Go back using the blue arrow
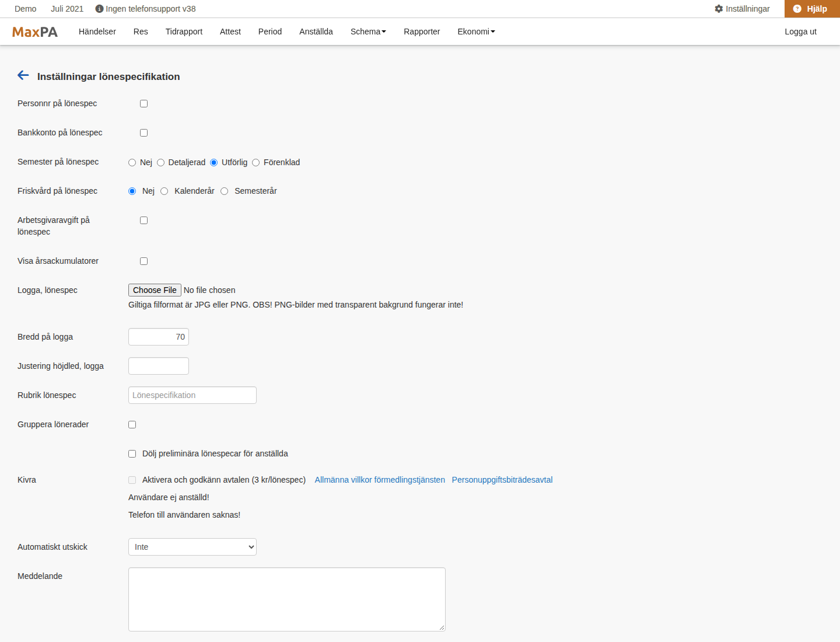The height and width of the screenshot is (642, 840). point(23,75)
